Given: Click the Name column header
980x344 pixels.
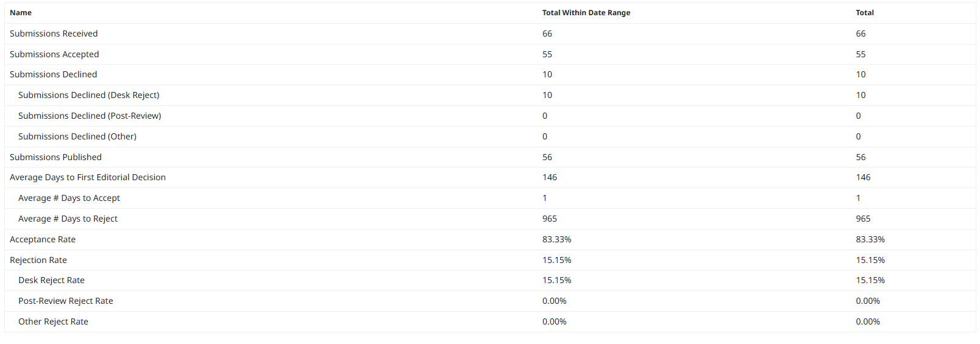Looking at the screenshot, I should coord(21,13).
